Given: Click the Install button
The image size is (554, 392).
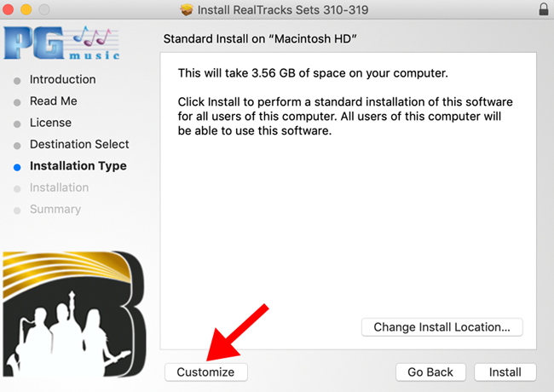Looking at the screenshot, I should click(x=505, y=372).
